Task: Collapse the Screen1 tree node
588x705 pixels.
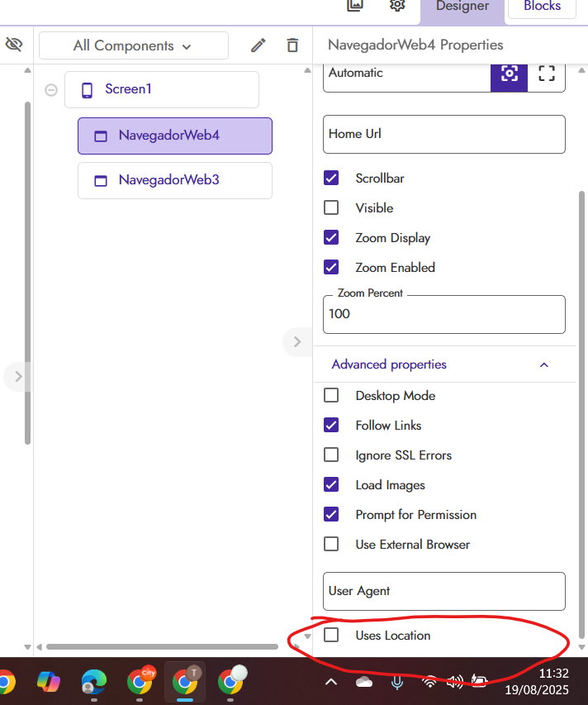Action: pyautogui.click(x=51, y=89)
